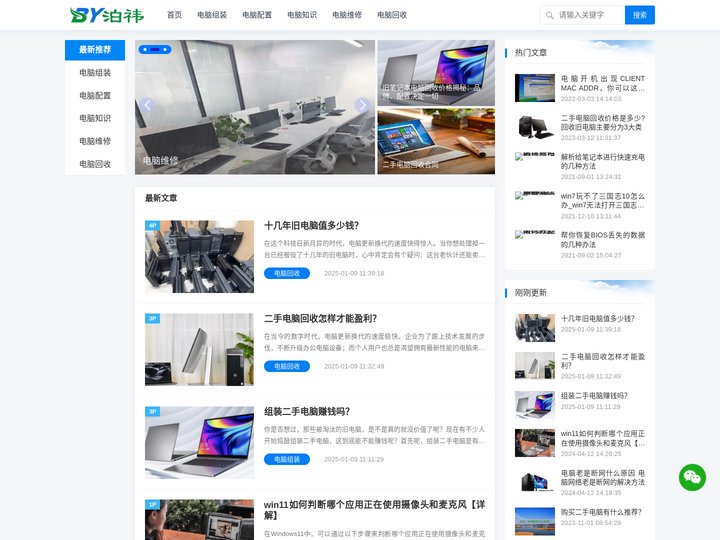Open hot article 解析给笔记本进行快速充电
This screenshot has width=720, height=540.
(x=602, y=162)
